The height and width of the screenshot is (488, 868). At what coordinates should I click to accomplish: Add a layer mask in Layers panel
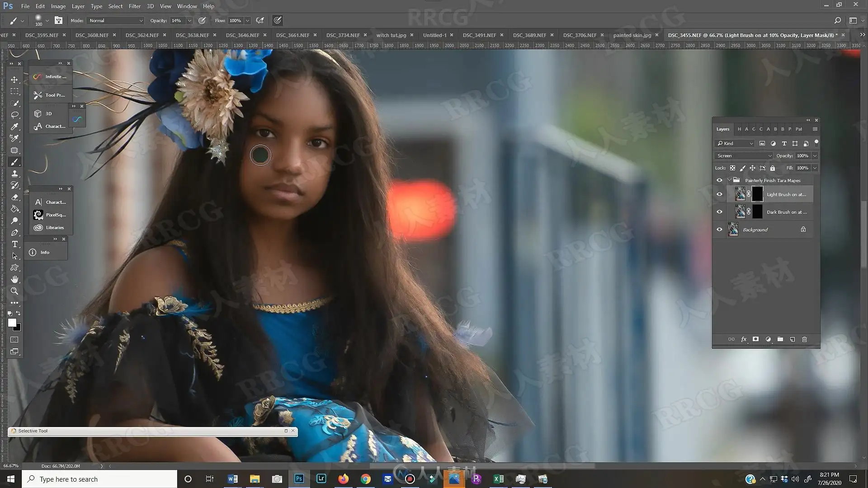coord(755,339)
